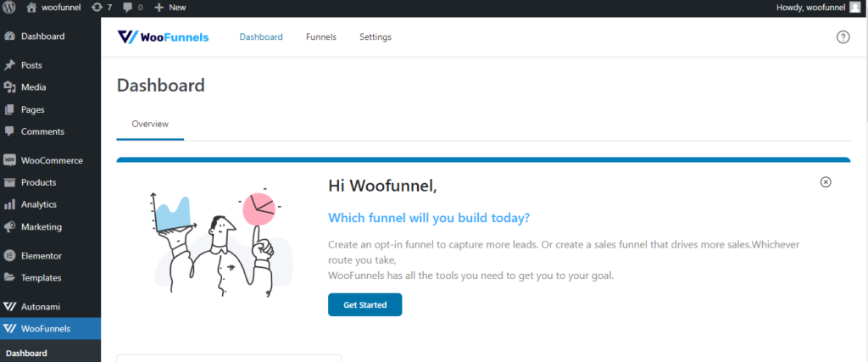Screen dimensions: 868x362
Task: Dismiss the welcome banner with X icon
Action: pyautogui.click(x=826, y=182)
